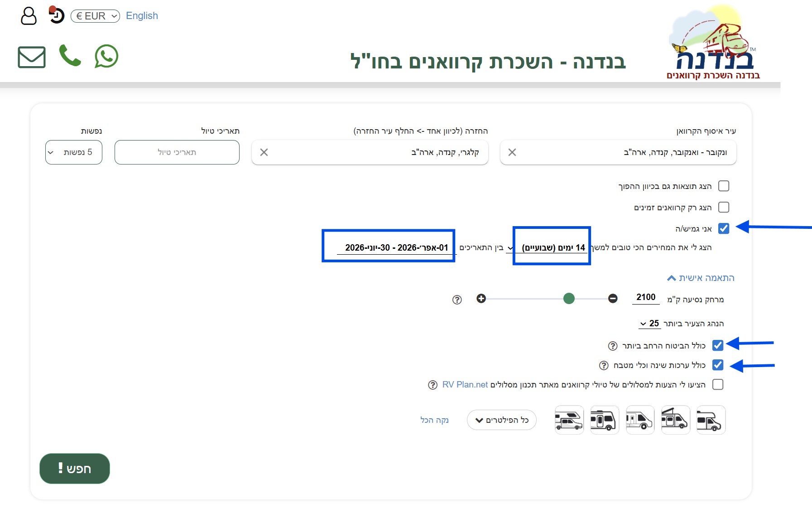
Task: Click help icon beside the distance slider
Action: (x=457, y=300)
